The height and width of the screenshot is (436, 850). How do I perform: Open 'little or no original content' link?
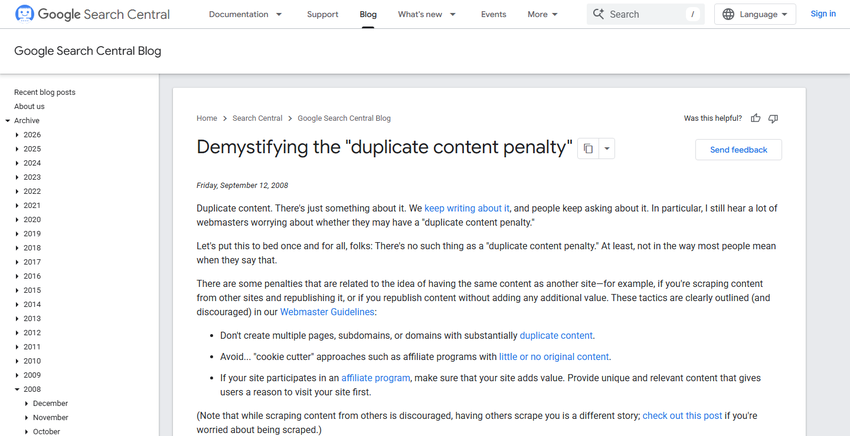tap(554, 357)
